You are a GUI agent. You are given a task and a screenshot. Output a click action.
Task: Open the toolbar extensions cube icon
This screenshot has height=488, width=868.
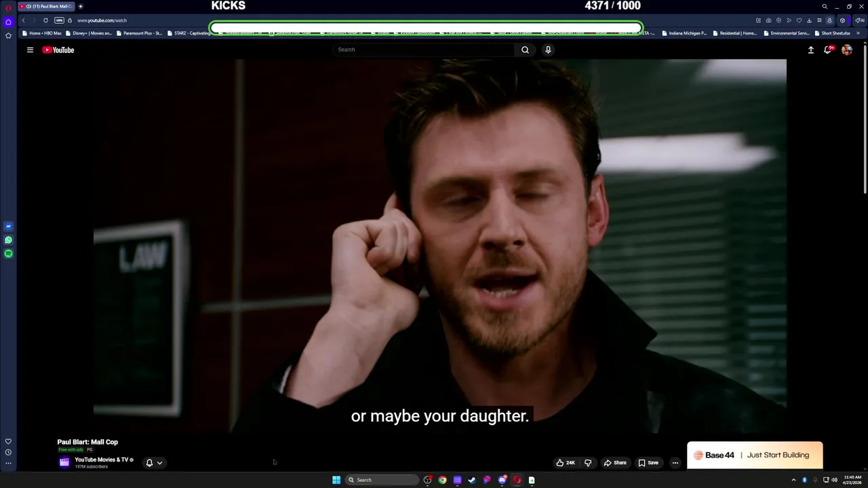[x=842, y=20]
